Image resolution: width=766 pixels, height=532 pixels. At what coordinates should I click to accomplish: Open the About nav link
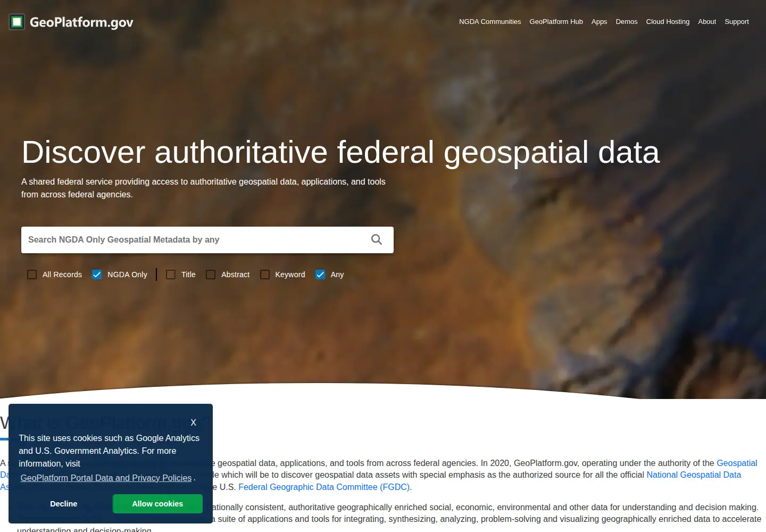click(x=707, y=22)
